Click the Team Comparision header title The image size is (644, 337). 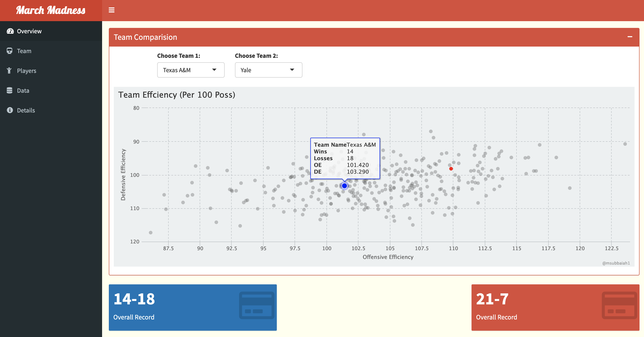click(x=145, y=37)
